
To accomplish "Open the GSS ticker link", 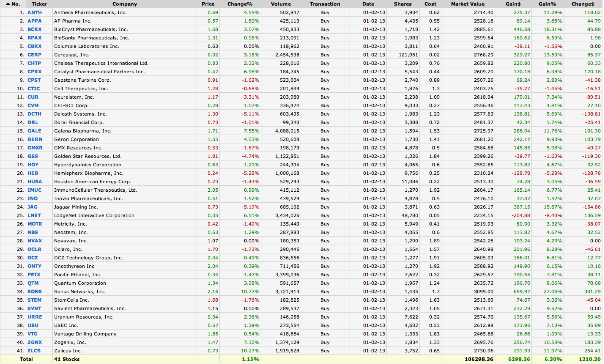I will click(x=33, y=156).
